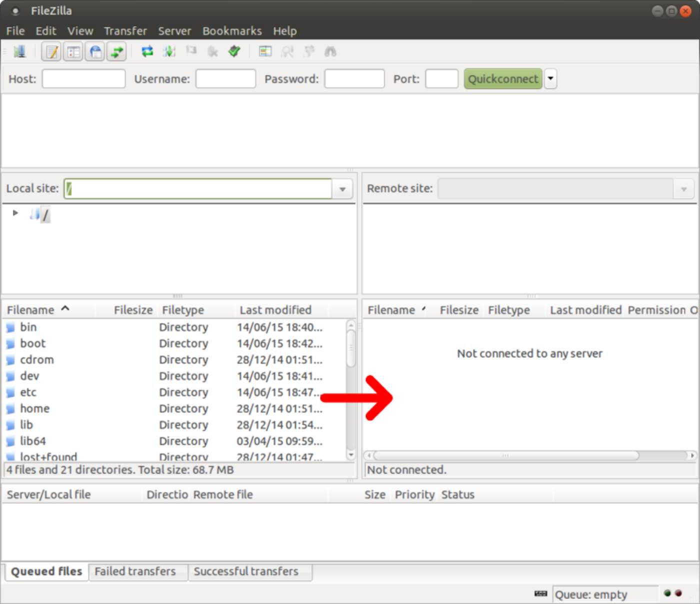Click the process queue toolbar icon
This screenshot has height=604, width=700.
tap(169, 51)
